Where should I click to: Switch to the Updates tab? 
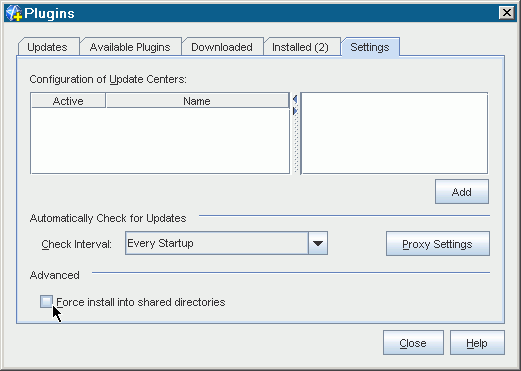tap(47, 47)
